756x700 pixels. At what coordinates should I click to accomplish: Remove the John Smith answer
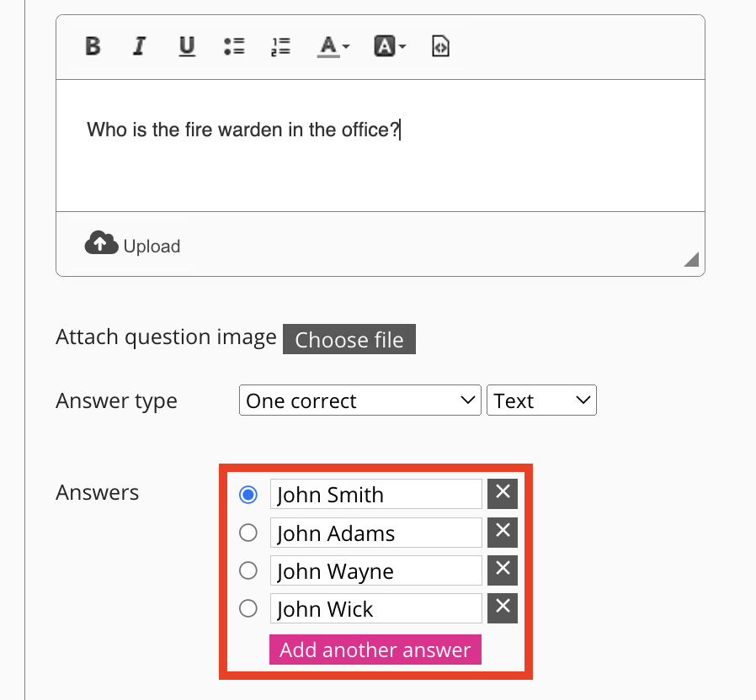(503, 494)
